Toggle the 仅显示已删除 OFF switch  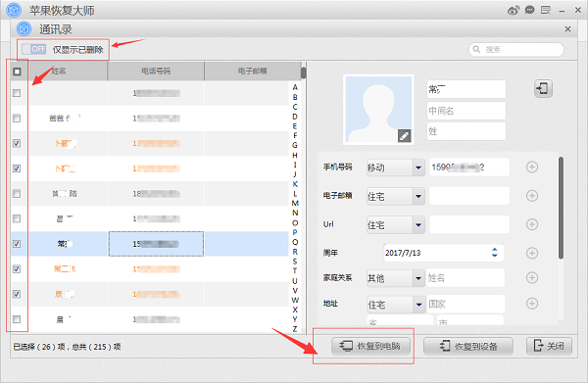[x=33, y=49]
